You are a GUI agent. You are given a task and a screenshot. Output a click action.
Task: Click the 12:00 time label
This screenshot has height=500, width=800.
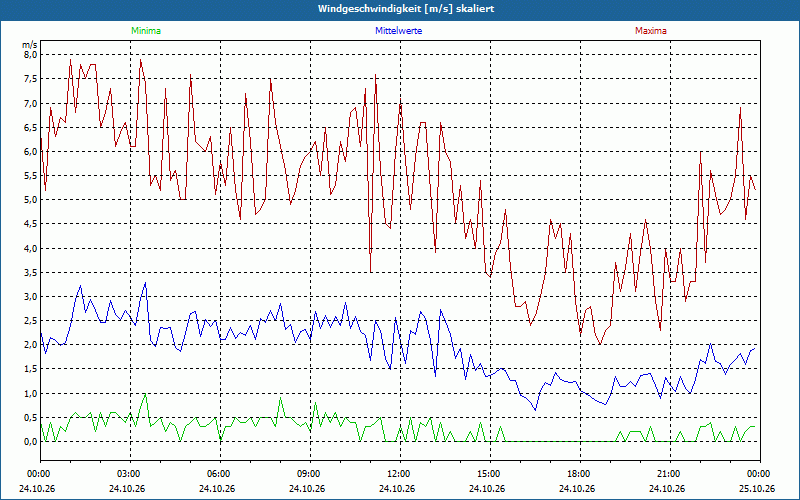tap(398, 474)
